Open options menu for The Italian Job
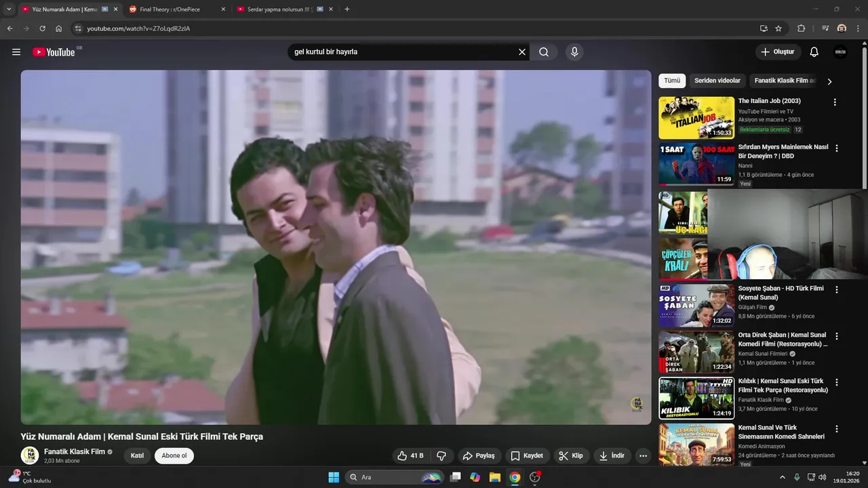868x488 pixels. [835, 102]
